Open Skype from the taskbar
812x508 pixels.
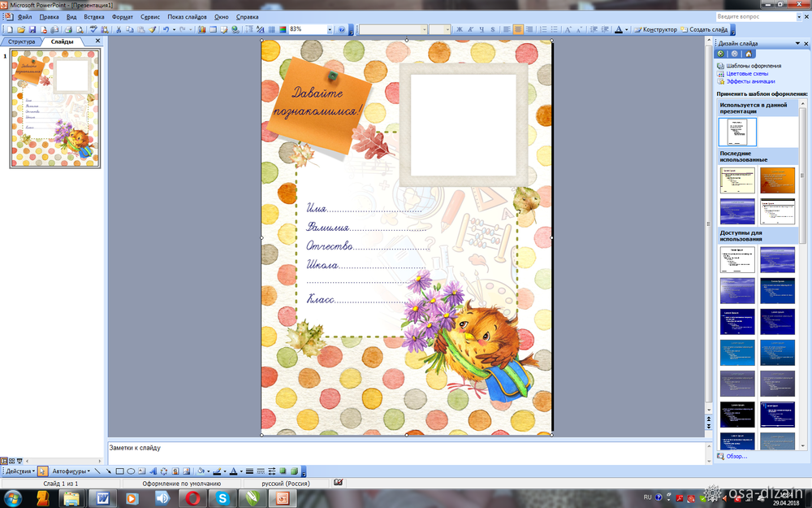(x=222, y=499)
